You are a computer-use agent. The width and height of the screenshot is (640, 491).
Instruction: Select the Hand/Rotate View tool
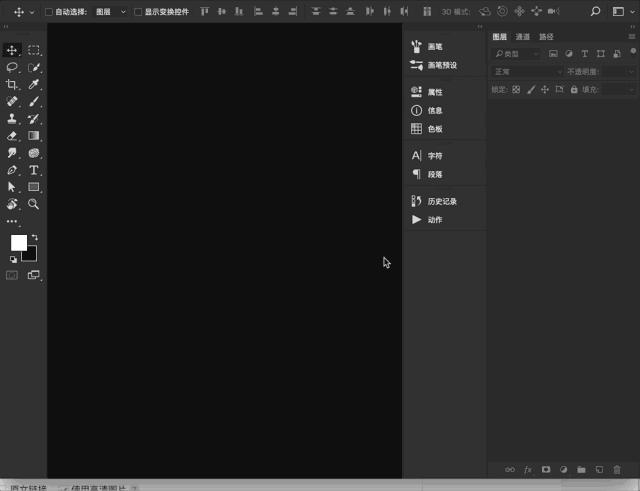(x=11, y=204)
